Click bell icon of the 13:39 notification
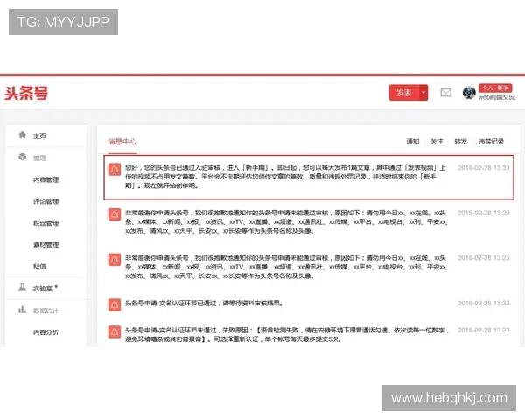This screenshot has height=420, width=525. pos(115,169)
